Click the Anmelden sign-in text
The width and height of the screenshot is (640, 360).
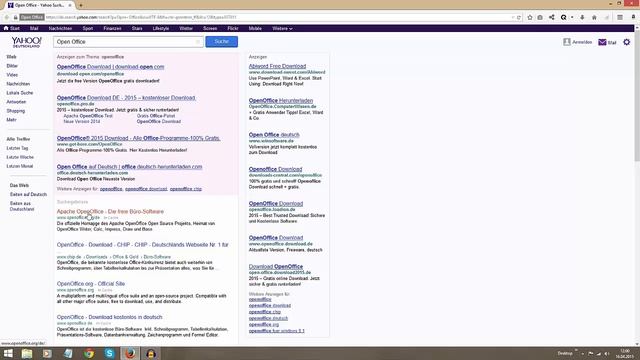pyautogui.click(x=582, y=42)
